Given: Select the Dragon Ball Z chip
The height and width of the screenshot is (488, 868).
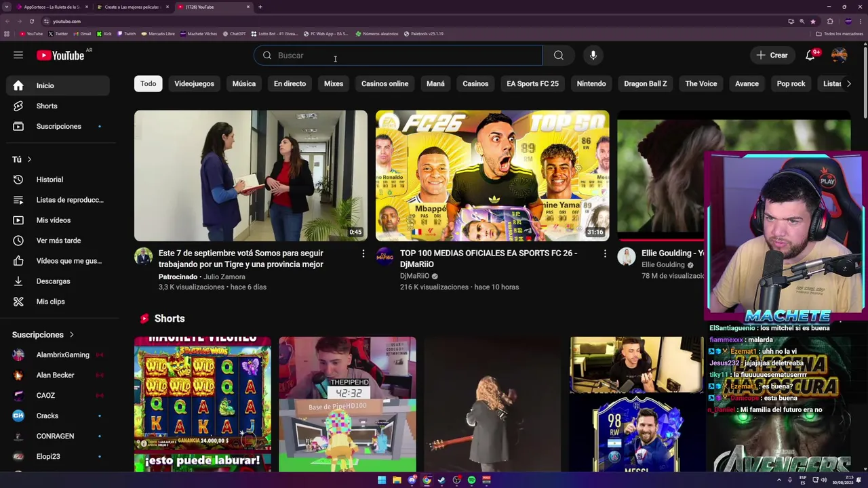Looking at the screenshot, I should [x=646, y=84].
